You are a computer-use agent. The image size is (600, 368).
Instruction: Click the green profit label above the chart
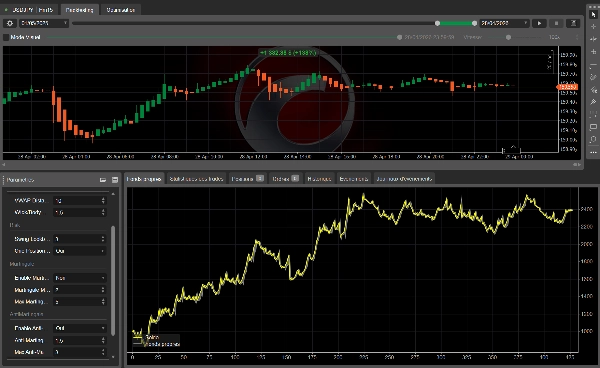(x=288, y=53)
